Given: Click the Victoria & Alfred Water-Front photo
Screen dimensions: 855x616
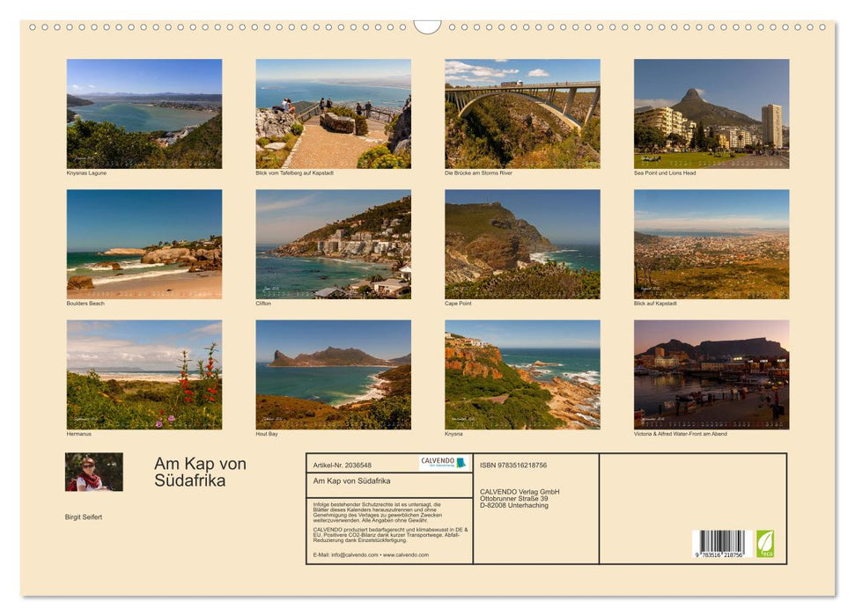Looking at the screenshot, I should [x=710, y=374].
